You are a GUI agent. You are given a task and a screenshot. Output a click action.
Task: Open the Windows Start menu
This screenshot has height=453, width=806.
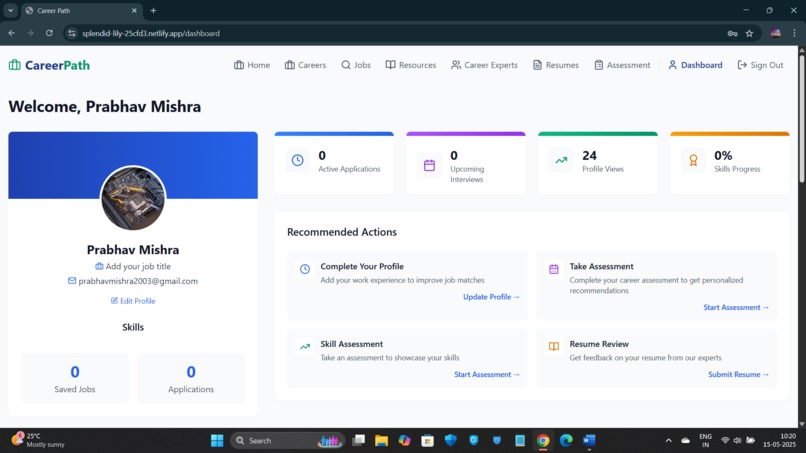tap(217, 441)
